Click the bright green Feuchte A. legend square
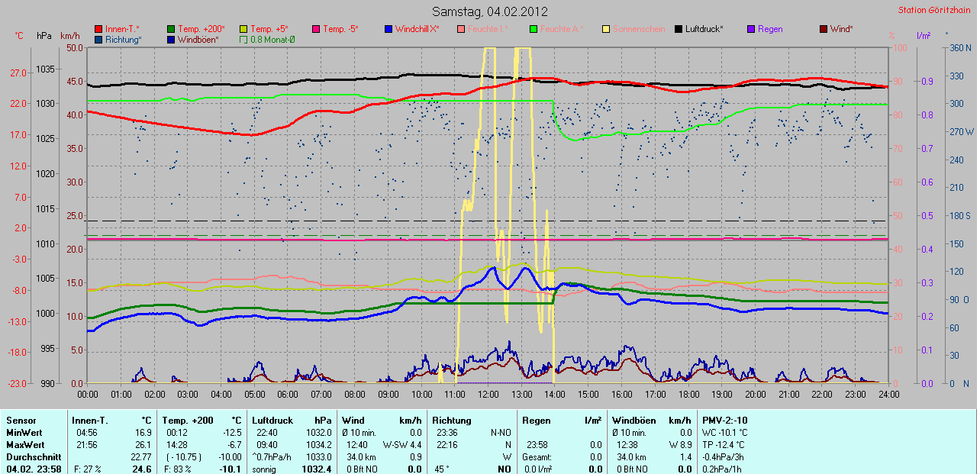980x474 pixels. (x=534, y=29)
